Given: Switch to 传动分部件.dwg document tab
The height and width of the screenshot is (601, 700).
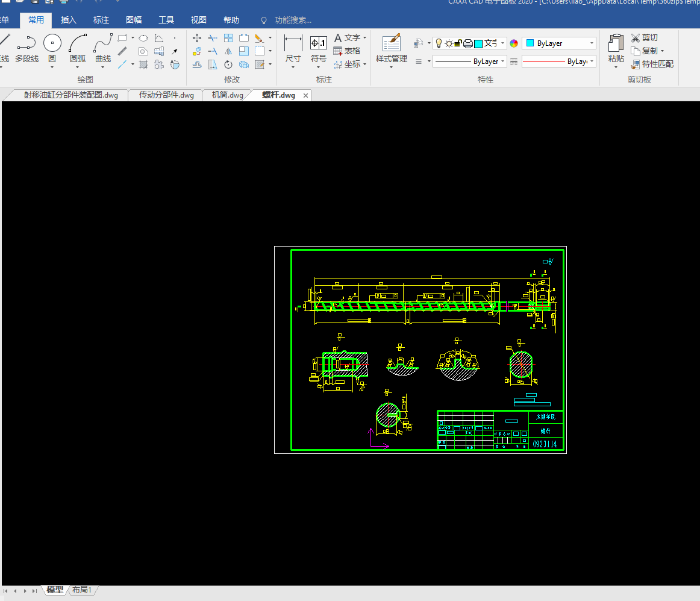Looking at the screenshot, I should click(x=166, y=95).
